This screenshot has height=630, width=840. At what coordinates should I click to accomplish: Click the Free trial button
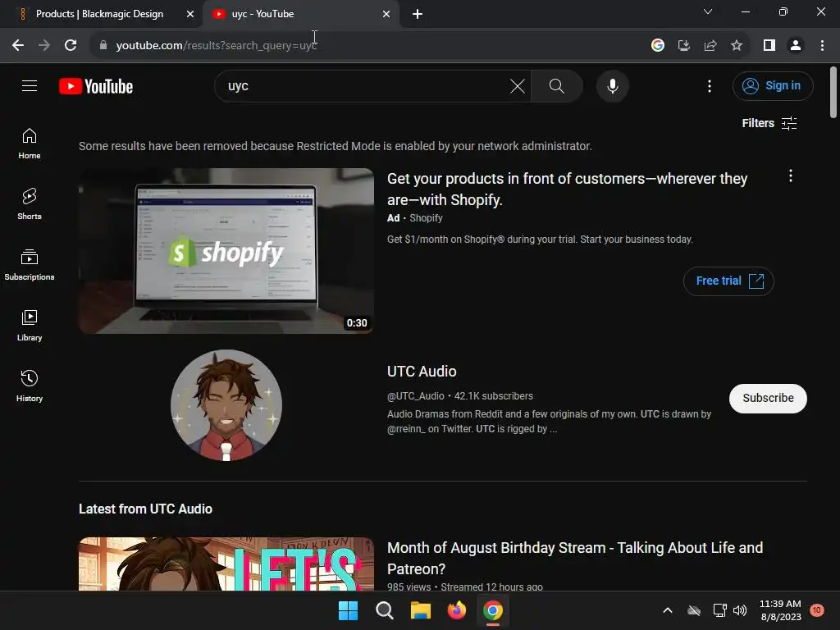(728, 281)
